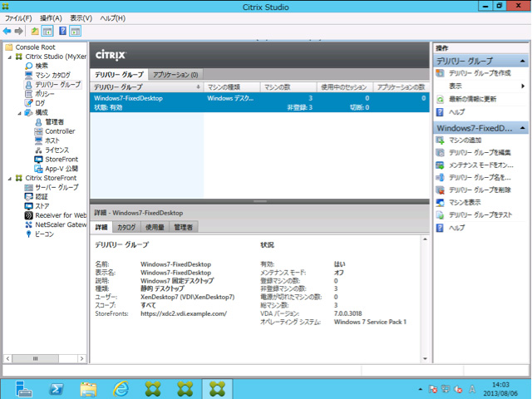Click デリバリー グループを削除 action
Image resolution: width=532 pixels, height=399 pixels.
(480, 190)
